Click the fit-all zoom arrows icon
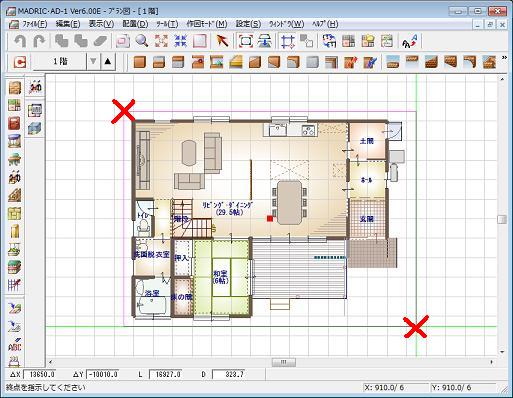 [x=161, y=41]
